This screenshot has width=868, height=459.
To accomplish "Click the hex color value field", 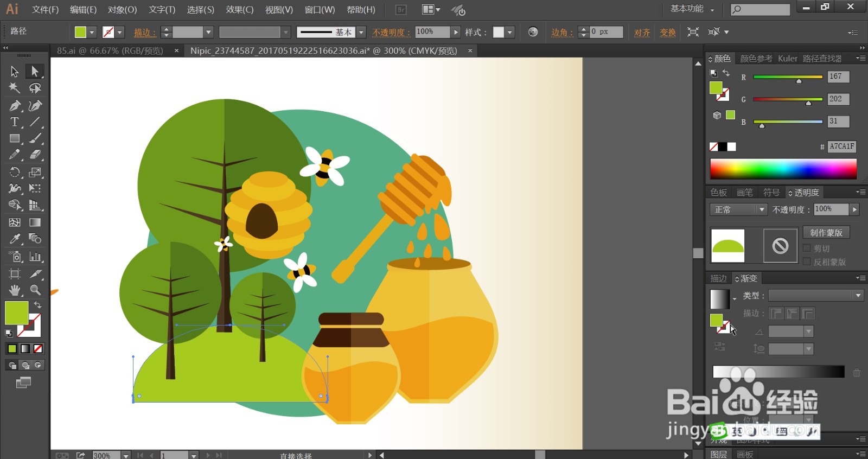I will point(842,146).
